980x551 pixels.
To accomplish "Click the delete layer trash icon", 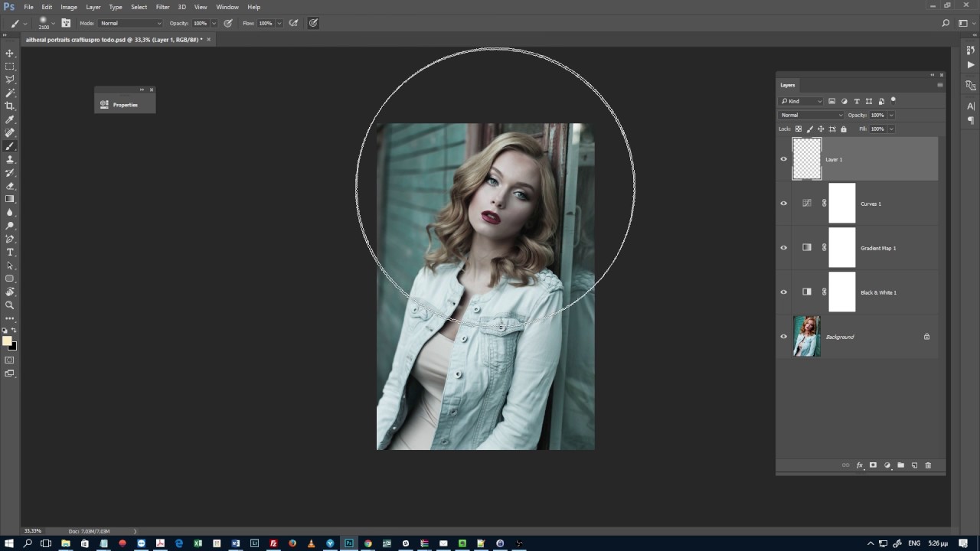I will coord(928,465).
